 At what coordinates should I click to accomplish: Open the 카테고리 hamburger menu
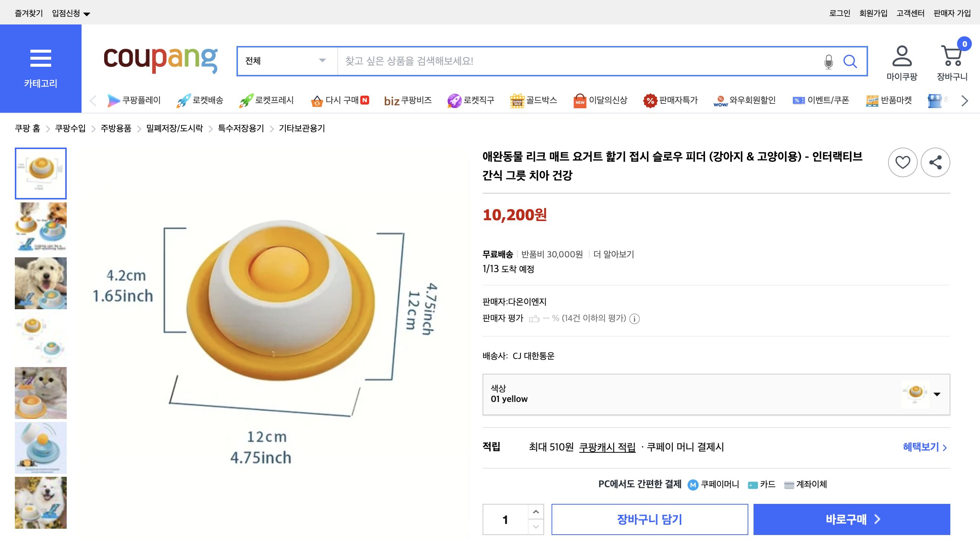click(x=41, y=58)
